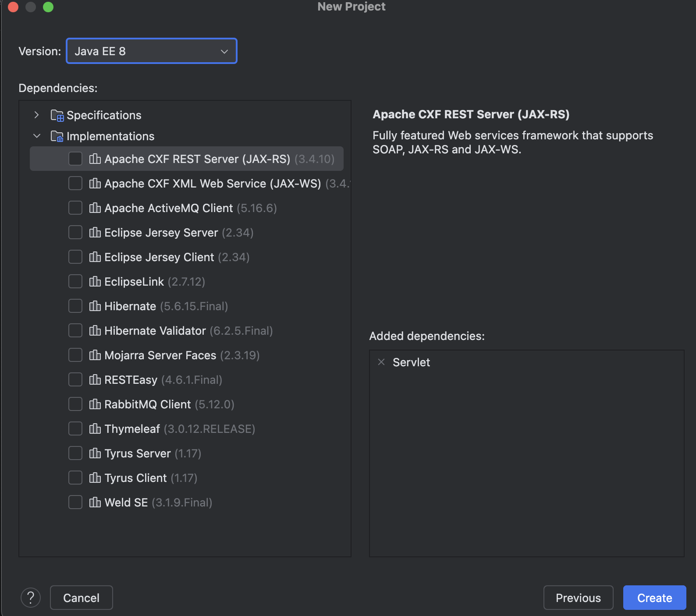This screenshot has width=696, height=616.
Task: Click the library icon beside Tyrus Server
Action: click(95, 453)
